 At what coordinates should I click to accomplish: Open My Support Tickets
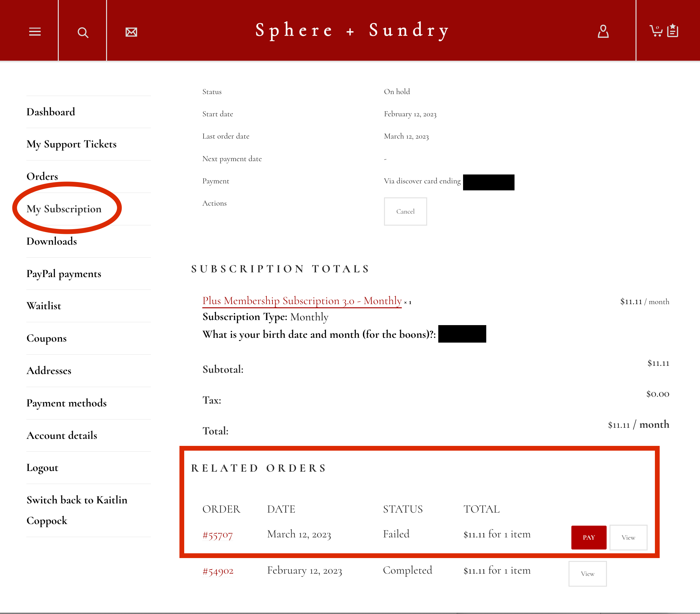71,144
